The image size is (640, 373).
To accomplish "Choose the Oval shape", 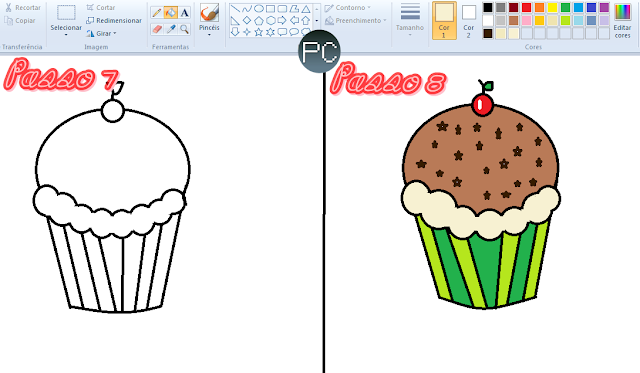I will point(259,9).
